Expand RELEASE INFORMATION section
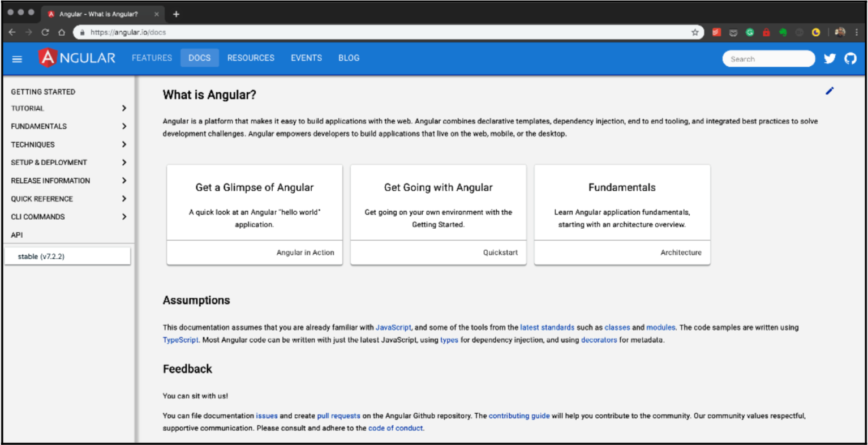 click(x=68, y=181)
